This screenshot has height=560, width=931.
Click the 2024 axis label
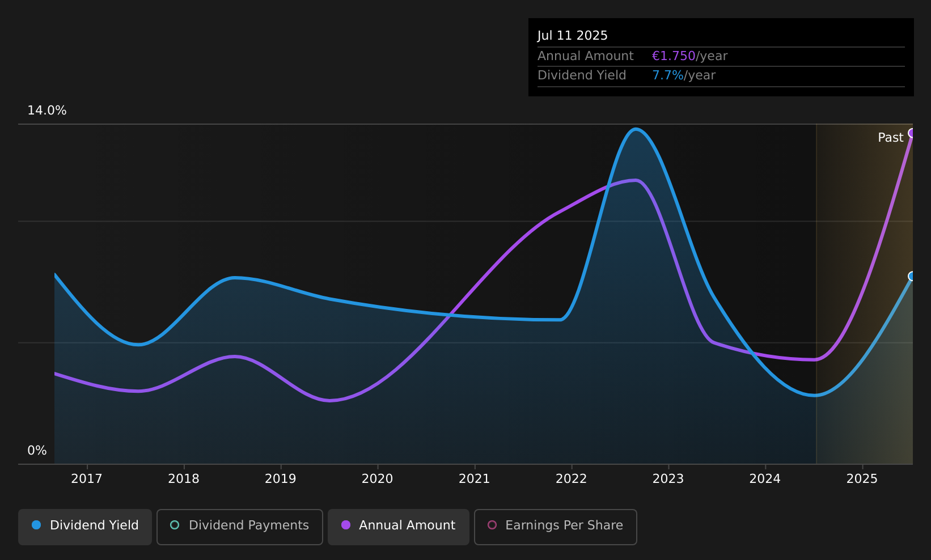click(765, 479)
